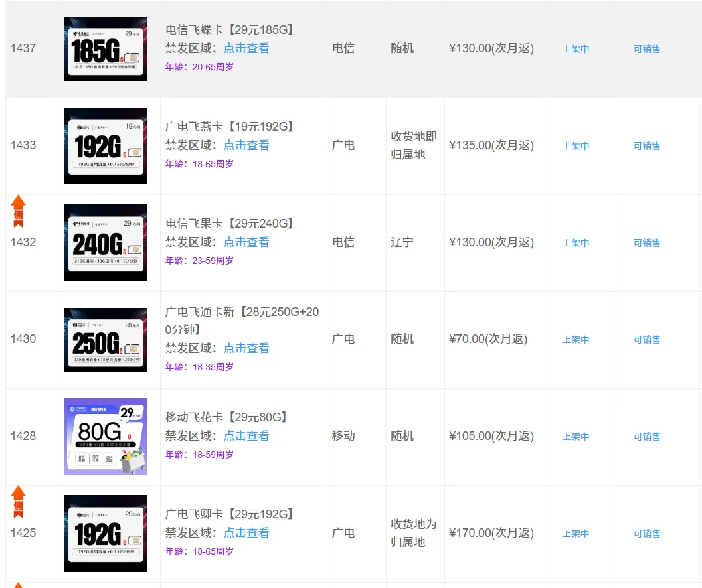Click price ¥135.00(次月返)
This screenshot has height=588, width=702.
pyautogui.click(x=491, y=145)
